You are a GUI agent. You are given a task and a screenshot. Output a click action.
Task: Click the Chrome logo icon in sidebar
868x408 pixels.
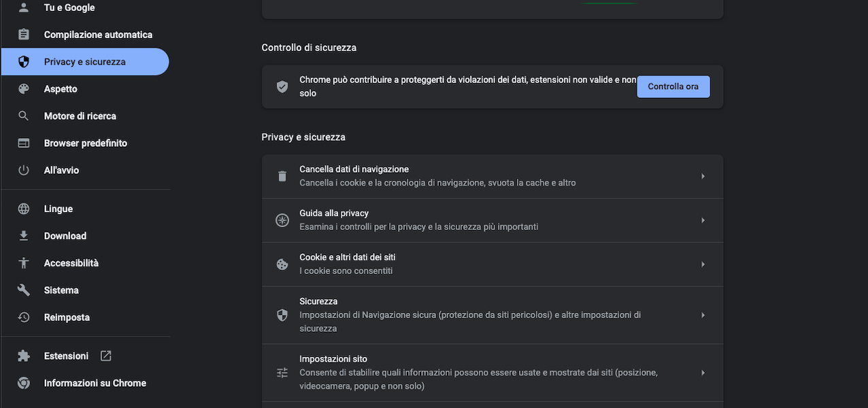pos(24,383)
